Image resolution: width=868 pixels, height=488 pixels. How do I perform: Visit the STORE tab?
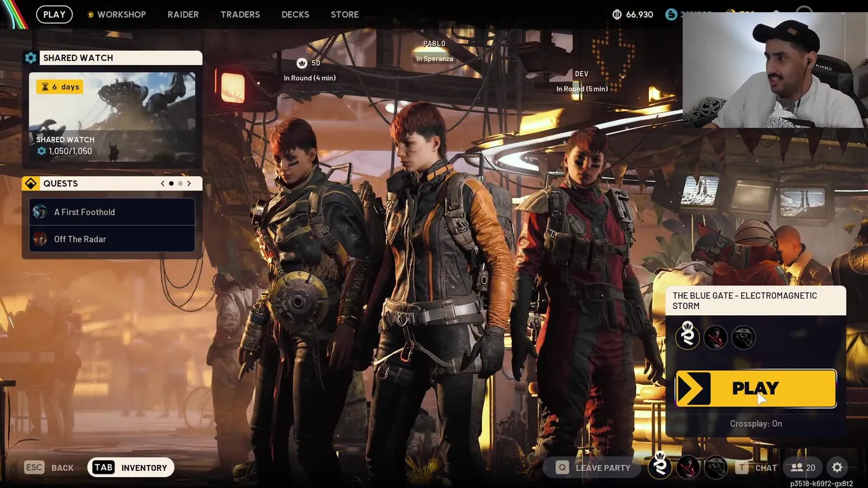(344, 14)
